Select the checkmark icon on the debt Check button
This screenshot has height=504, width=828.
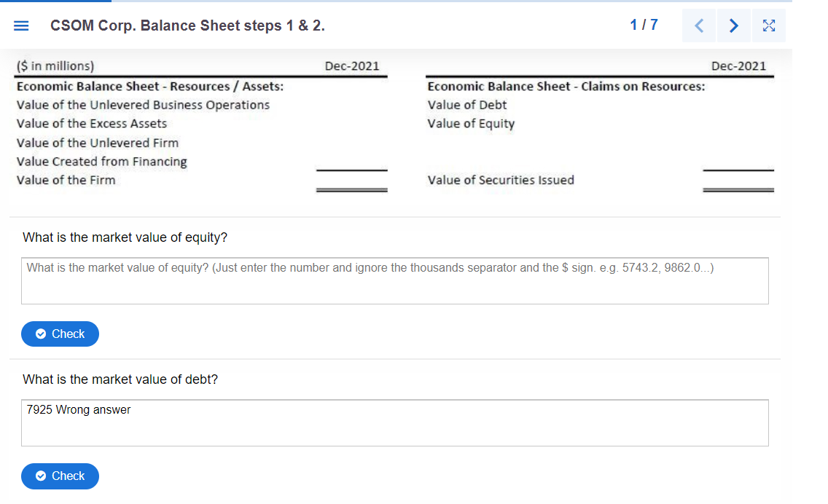41,476
